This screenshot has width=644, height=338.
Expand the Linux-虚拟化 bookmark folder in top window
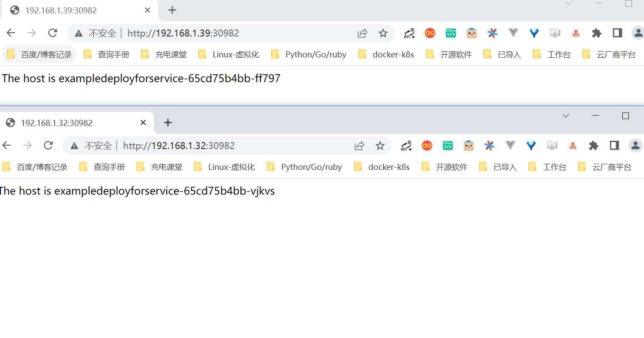tap(229, 54)
